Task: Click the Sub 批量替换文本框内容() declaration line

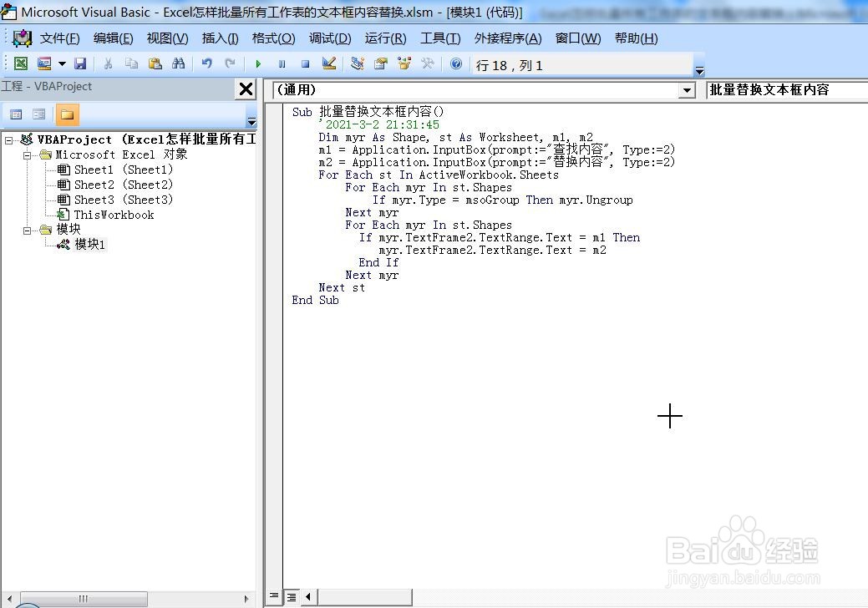Action: (x=368, y=112)
